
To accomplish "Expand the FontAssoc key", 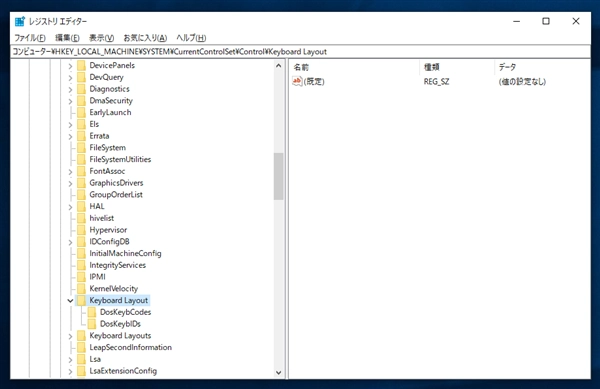I will [x=70, y=172].
